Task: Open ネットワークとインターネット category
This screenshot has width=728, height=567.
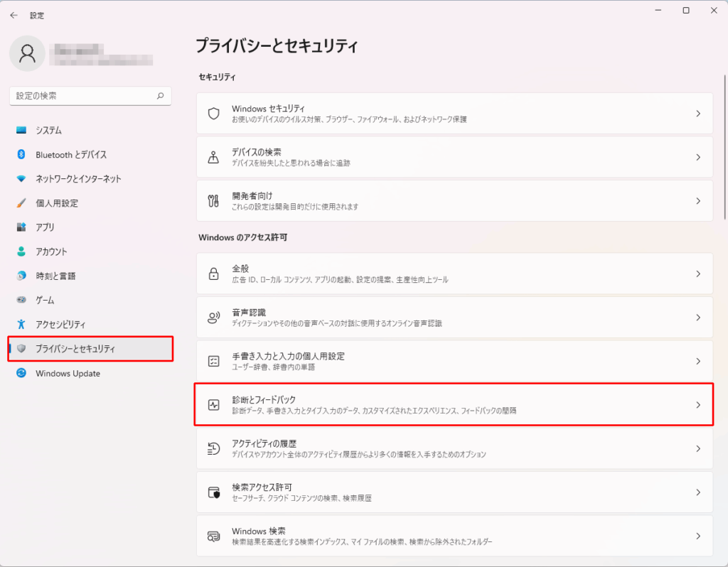Action: (90, 178)
